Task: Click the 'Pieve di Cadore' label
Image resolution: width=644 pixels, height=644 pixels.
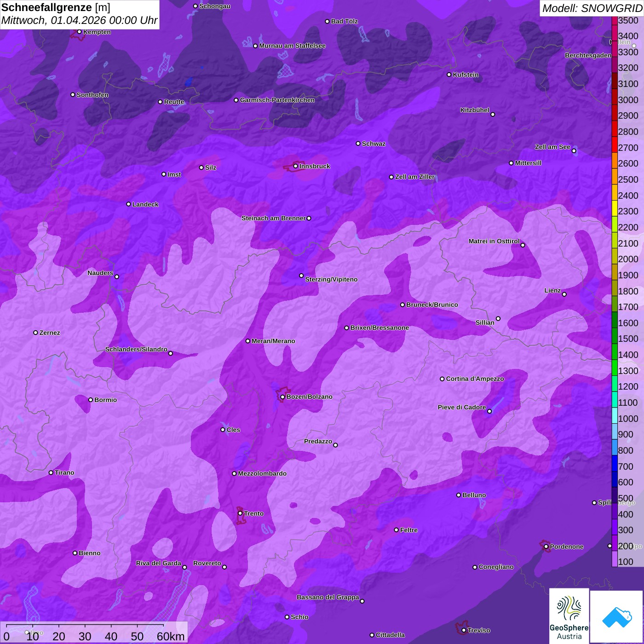Action: (x=462, y=407)
